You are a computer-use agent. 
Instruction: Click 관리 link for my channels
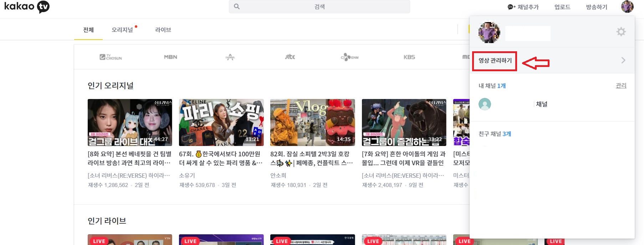(621, 85)
